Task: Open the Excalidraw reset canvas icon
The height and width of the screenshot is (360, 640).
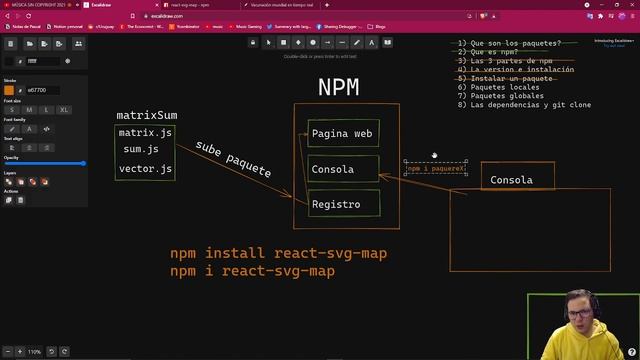Action: (11, 44)
